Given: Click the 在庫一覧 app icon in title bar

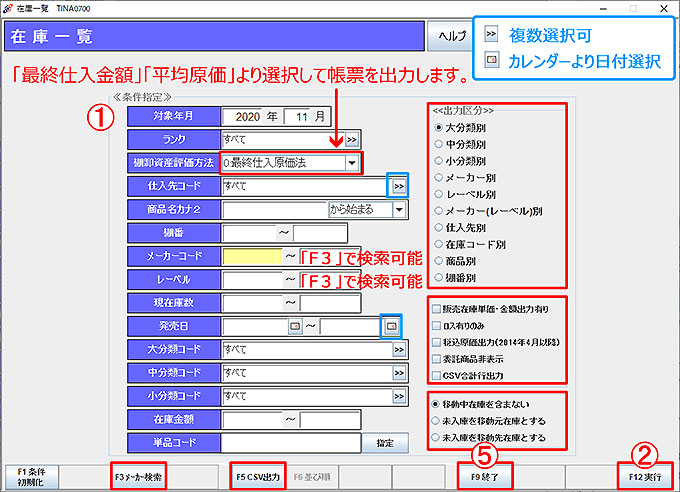Looking at the screenshot, I should (x=8, y=8).
